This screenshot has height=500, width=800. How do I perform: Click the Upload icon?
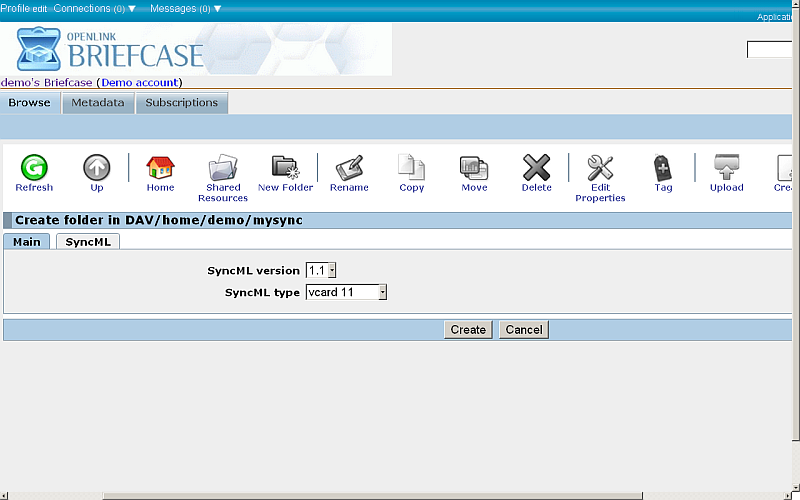[x=726, y=168]
